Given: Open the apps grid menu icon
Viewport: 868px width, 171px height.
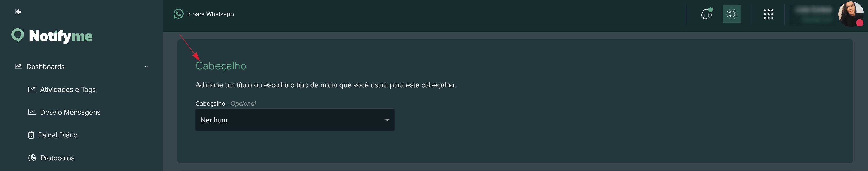Looking at the screenshot, I should [x=768, y=14].
